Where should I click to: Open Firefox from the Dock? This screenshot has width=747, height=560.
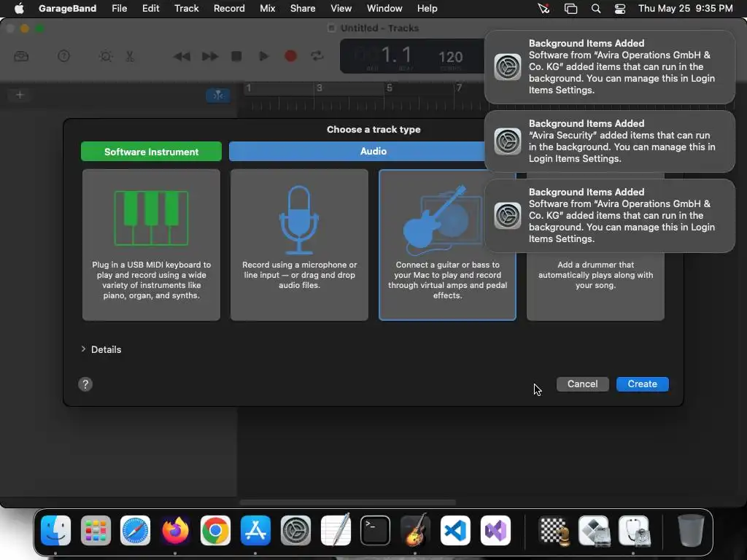(x=175, y=531)
